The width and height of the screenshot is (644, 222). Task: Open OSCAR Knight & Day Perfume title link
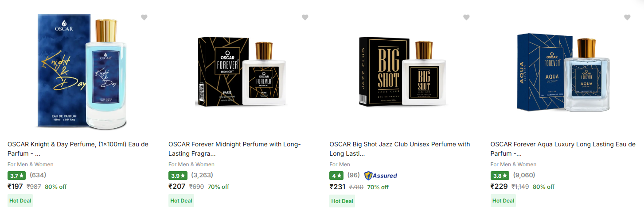(x=78, y=149)
